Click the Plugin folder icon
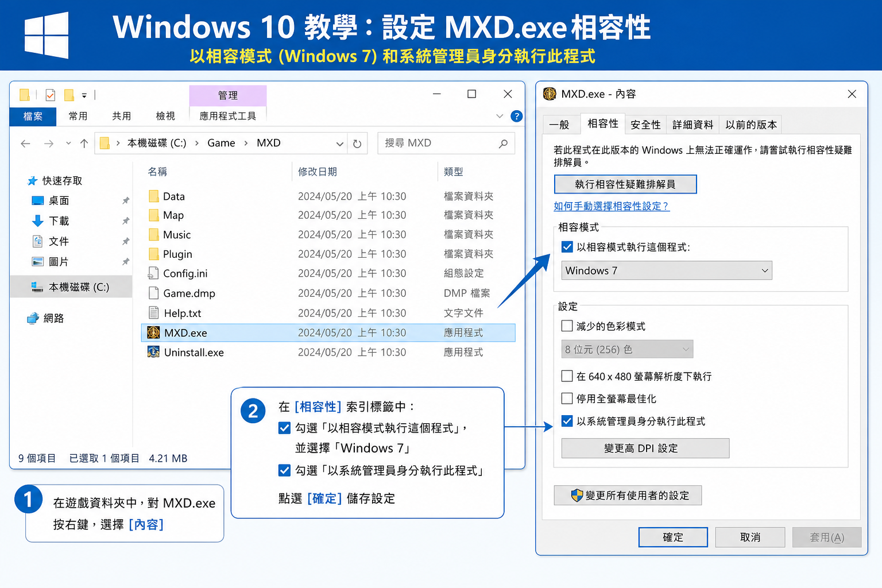882x588 pixels. [153, 254]
